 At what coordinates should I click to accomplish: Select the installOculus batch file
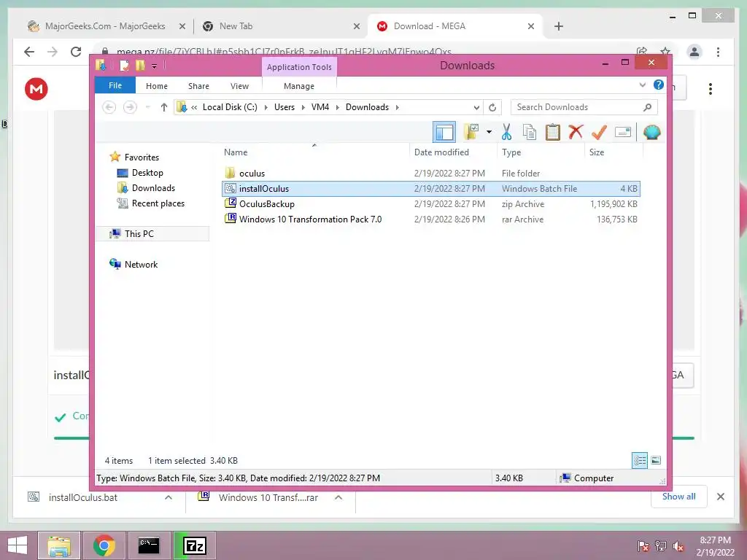[x=430, y=189]
